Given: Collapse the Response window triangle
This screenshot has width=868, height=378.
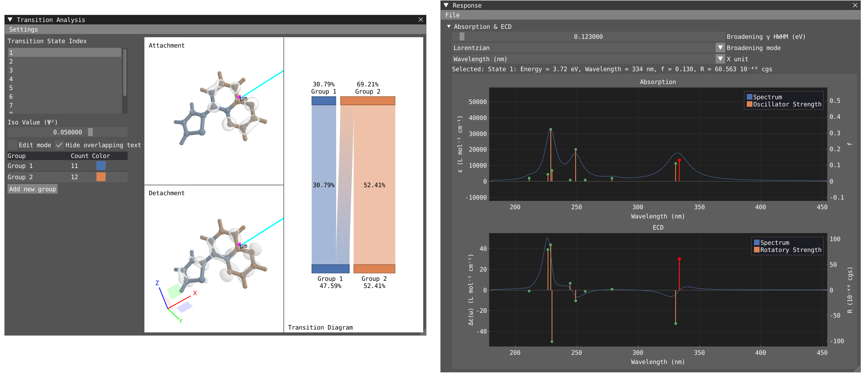Looking at the screenshot, I should [446, 5].
